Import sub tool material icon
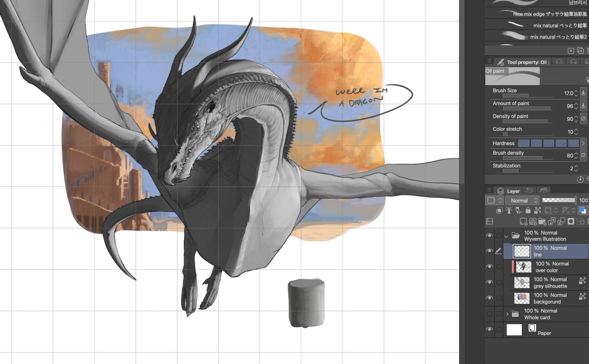Screen dimensions: 589x364 pyautogui.click(x=571, y=51)
